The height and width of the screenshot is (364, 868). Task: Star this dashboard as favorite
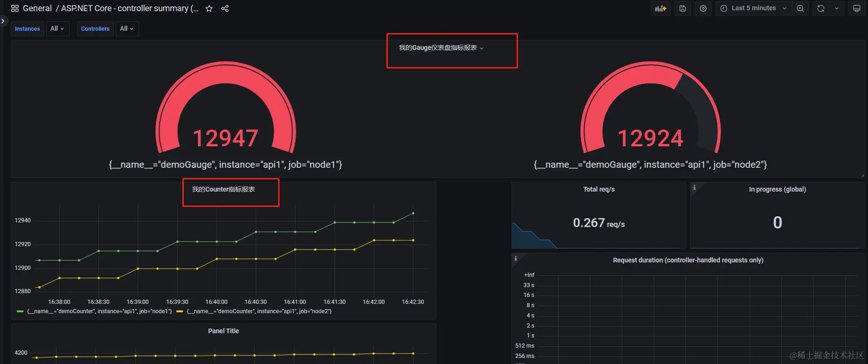point(209,8)
